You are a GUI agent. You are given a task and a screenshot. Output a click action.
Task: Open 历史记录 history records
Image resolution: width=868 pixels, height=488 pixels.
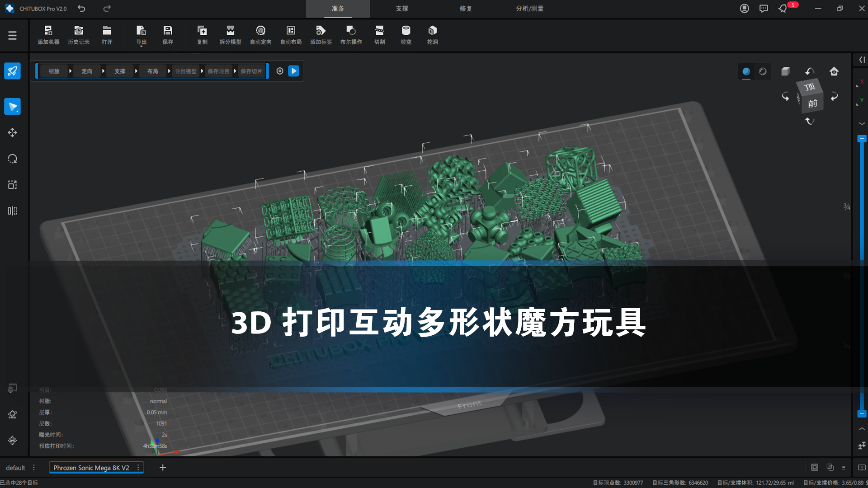79,35
